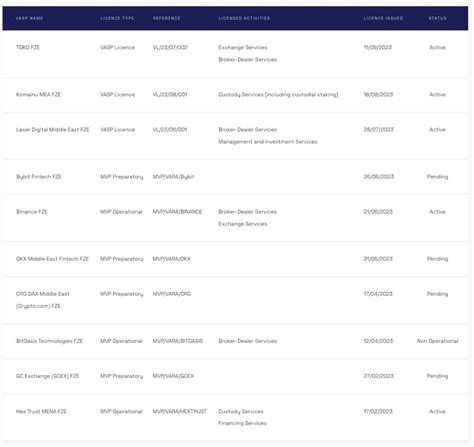Click Pending status of Bybit Fintech FZE
474x447 pixels.
(437, 177)
